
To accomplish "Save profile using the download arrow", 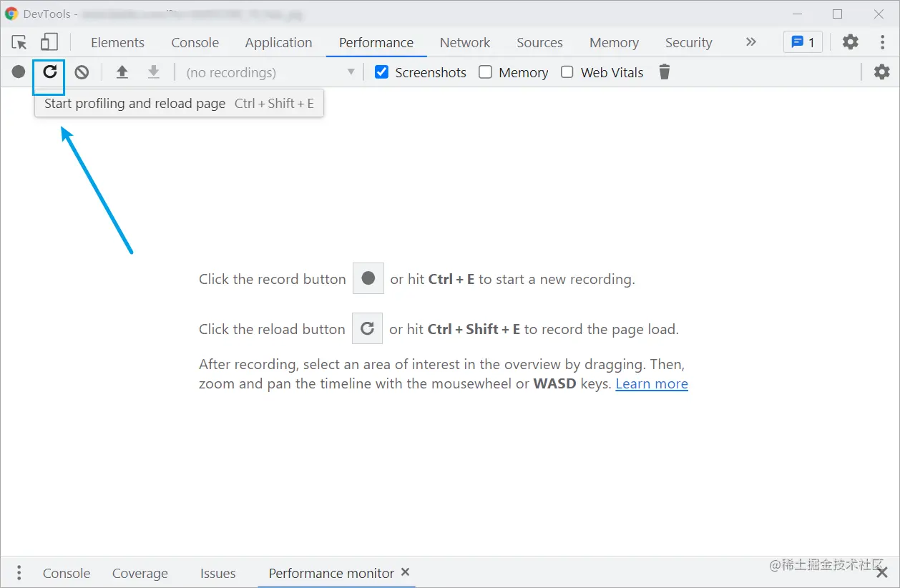I will coord(153,72).
